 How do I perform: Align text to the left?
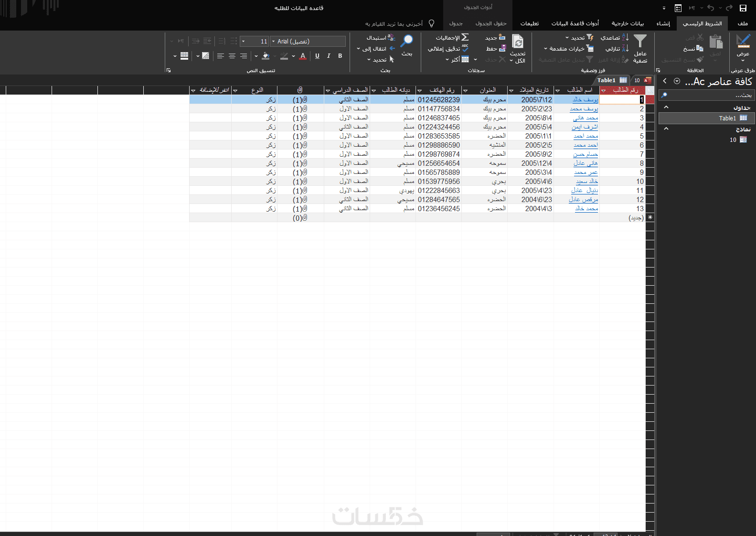coord(221,56)
